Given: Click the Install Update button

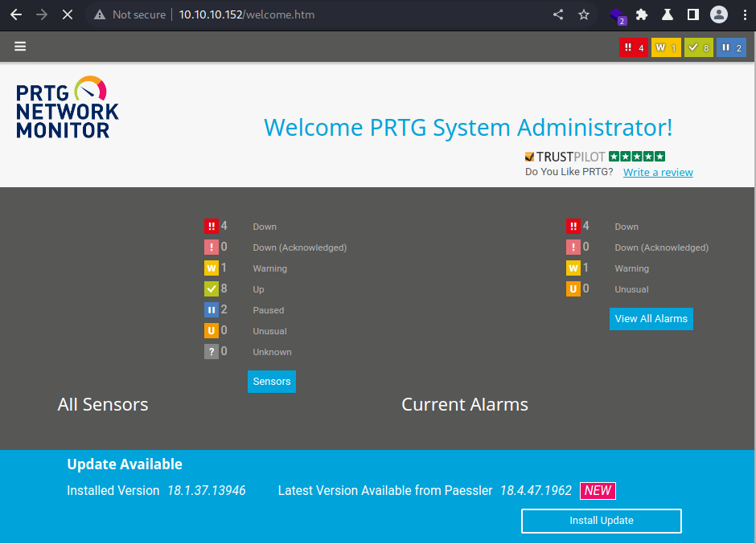Looking at the screenshot, I should coord(602,521).
